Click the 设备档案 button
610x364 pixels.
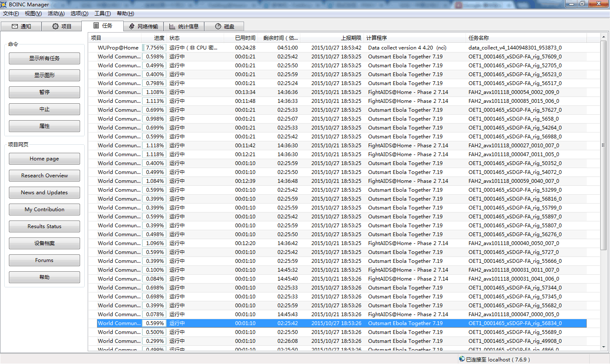click(x=44, y=243)
